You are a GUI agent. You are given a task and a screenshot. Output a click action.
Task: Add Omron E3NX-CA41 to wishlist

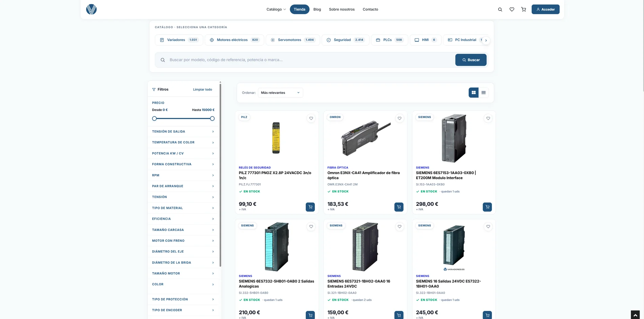coord(400,118)
